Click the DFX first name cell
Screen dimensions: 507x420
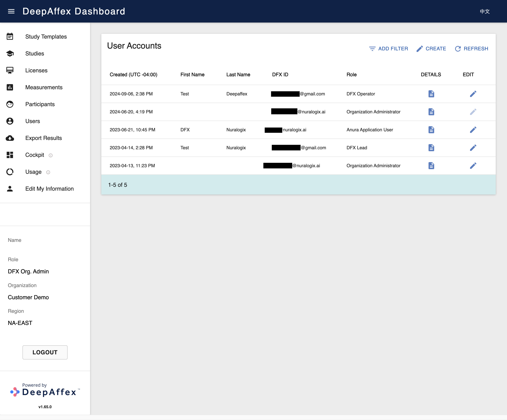185,130
